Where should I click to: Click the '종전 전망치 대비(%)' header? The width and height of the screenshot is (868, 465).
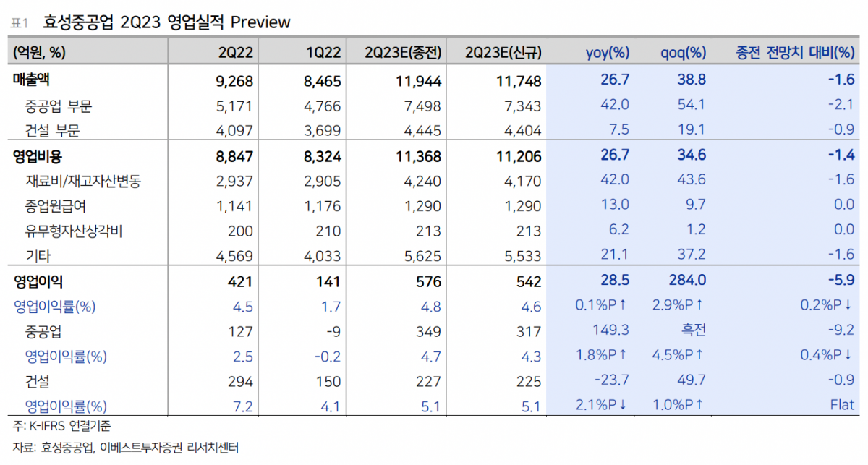(x=795, y=52)
